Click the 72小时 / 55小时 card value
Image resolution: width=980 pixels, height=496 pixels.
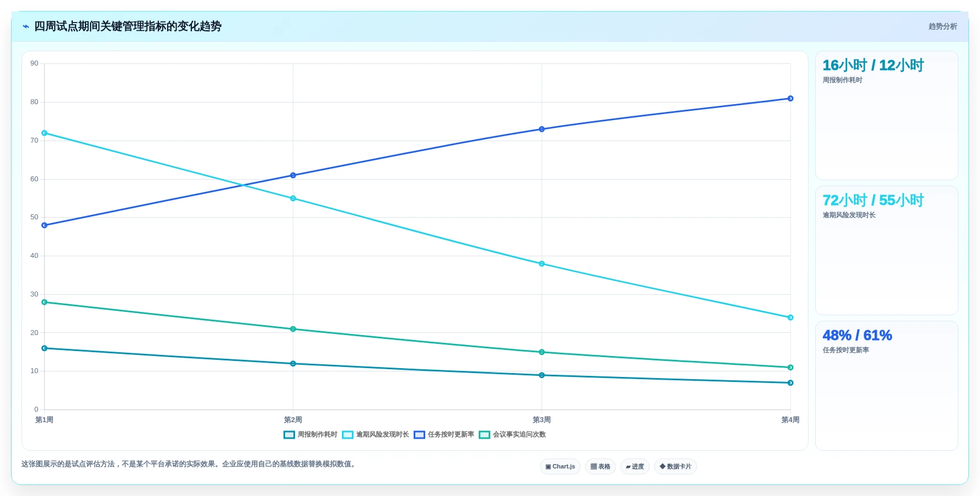pyautogui.click(x=873, y=201)
